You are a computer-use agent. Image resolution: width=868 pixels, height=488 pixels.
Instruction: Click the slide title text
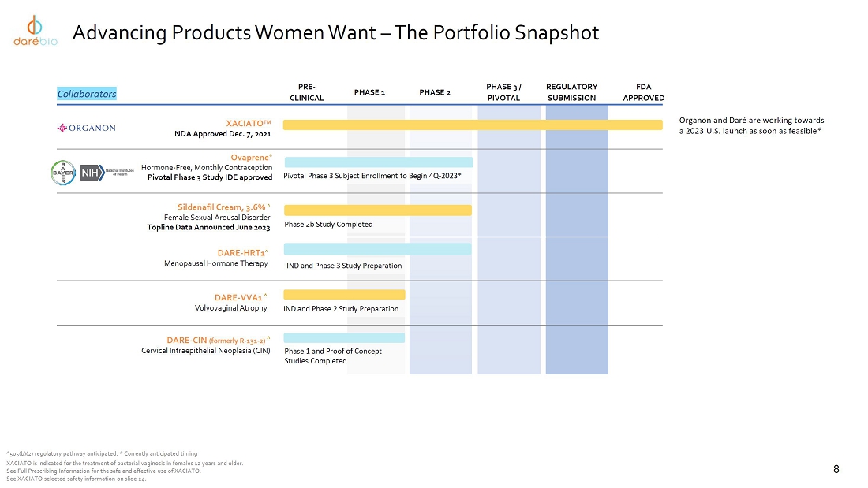click(x=335, y=33)
